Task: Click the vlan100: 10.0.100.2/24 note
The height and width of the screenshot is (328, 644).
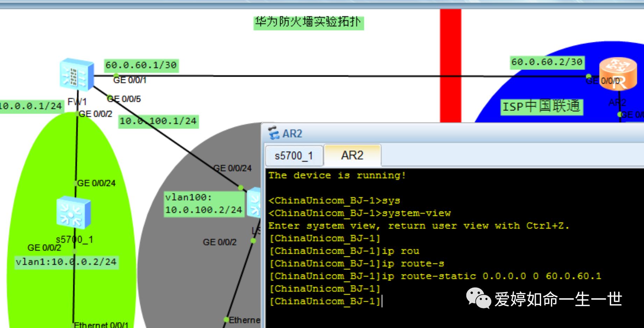Action: [204, 204]
